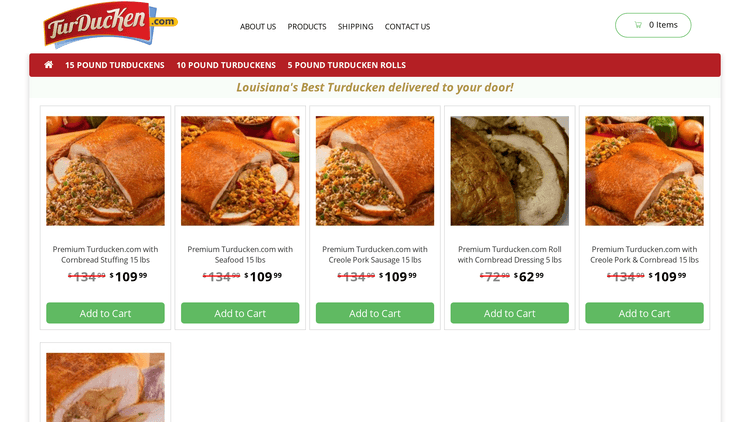750x422 pixels.
Task: Open the About Us page
Action: (x=258, y=27)
